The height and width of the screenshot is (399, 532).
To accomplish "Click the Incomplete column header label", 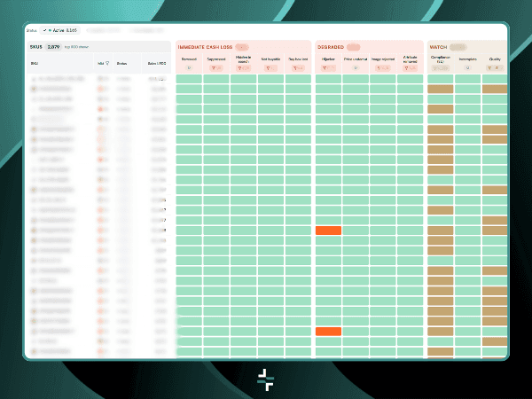I will tap(467, 59).
